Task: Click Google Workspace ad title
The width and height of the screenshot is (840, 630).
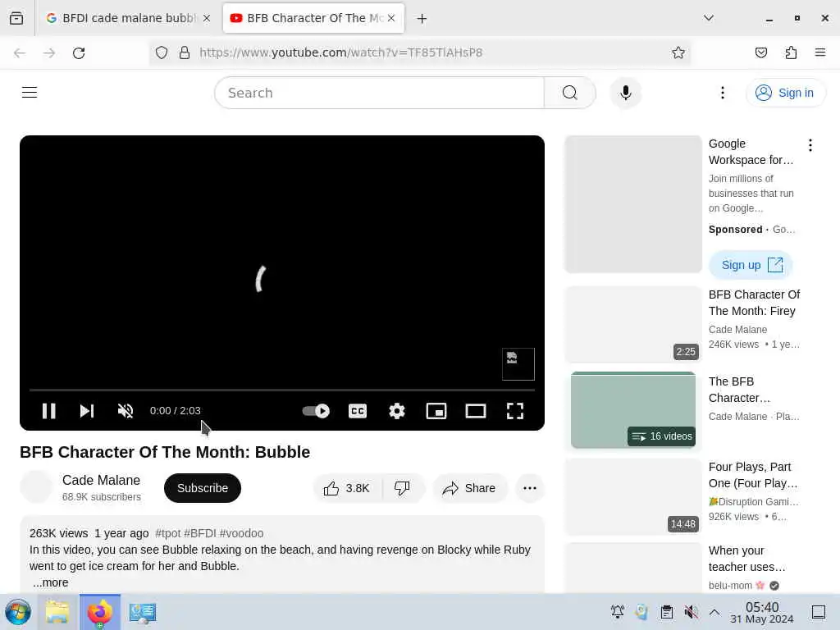Action: point(751,152)
